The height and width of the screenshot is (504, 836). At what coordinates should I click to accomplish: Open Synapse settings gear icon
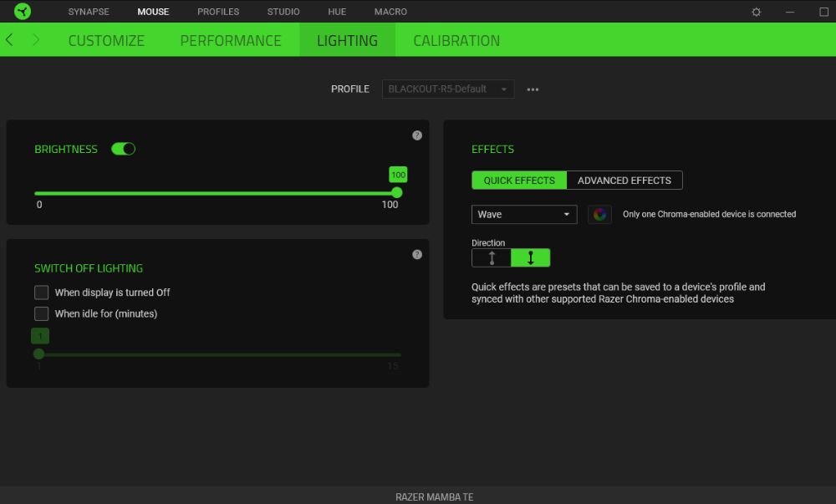[756, 12]
